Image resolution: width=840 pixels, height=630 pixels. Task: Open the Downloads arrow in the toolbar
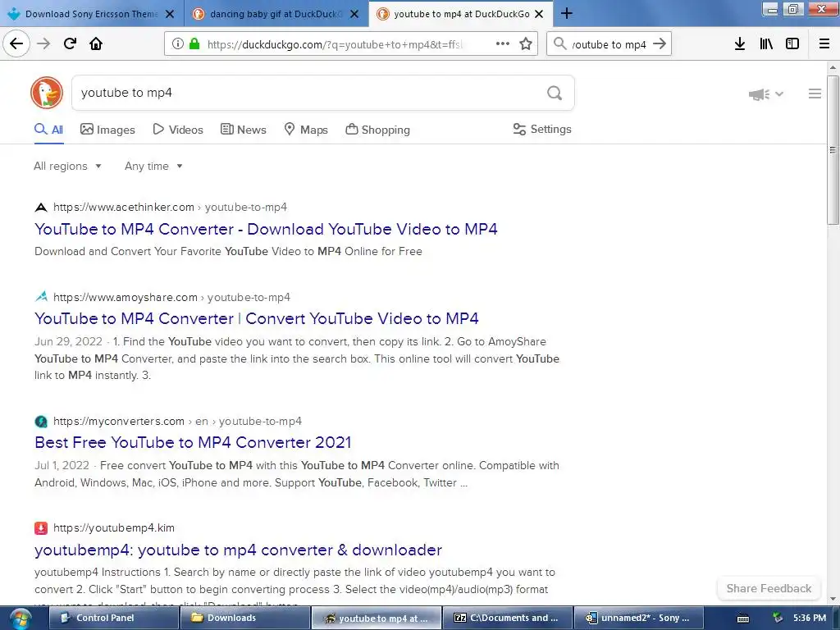pos(739,44)
